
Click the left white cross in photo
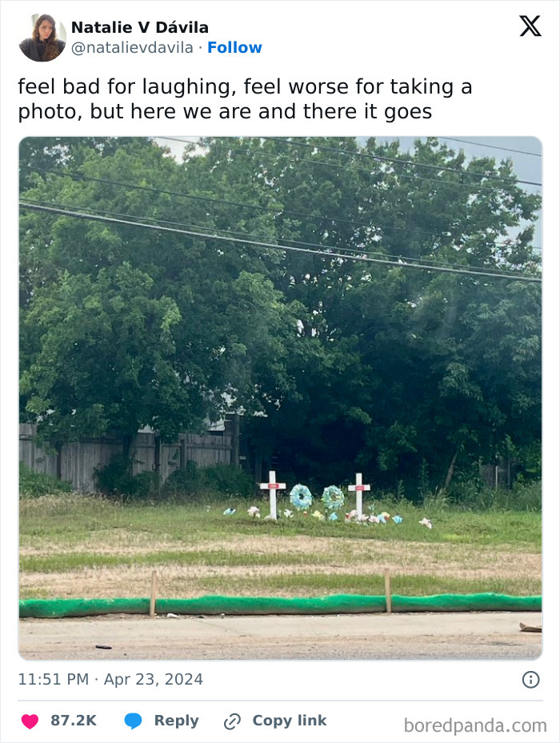273,494
